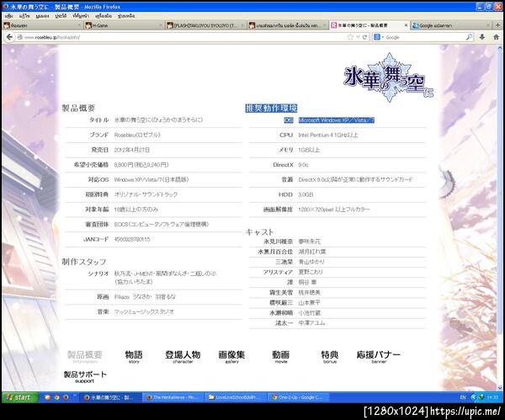Switch to the FLASH TAKUJYOU SYOUJYO tab
Screen dimensions: 505x420
coord(206,25)
